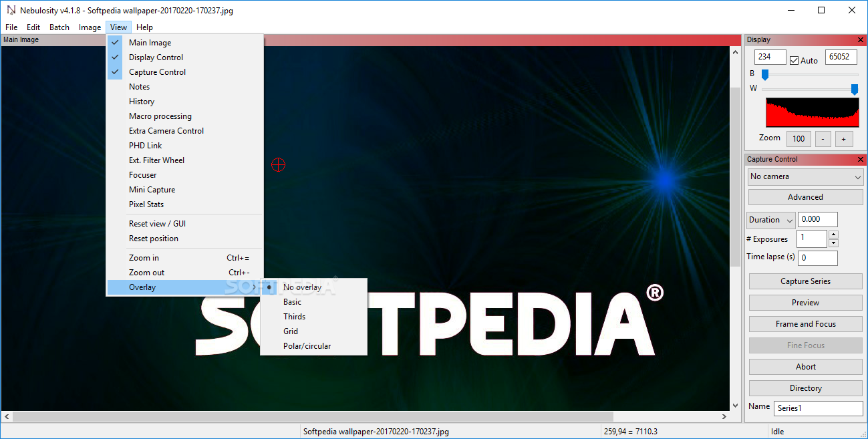
Task: Show the Focuser panel
Action: (185, 175)
